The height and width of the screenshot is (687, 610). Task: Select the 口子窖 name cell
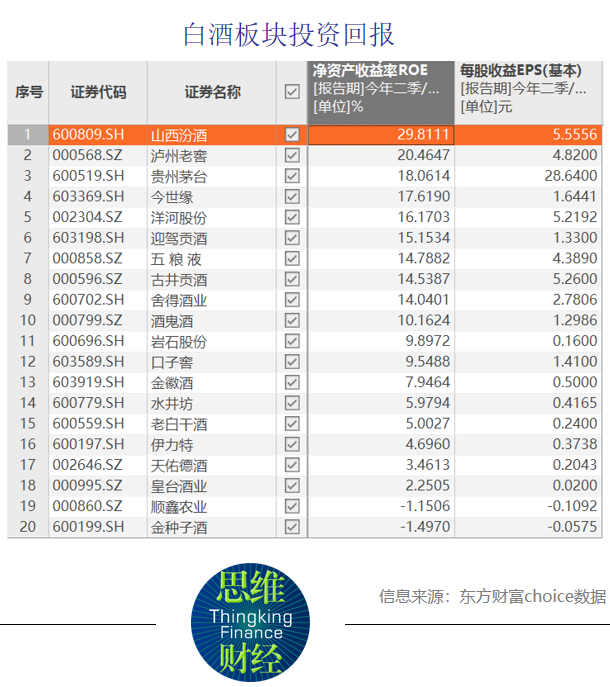tap(212, 361)
